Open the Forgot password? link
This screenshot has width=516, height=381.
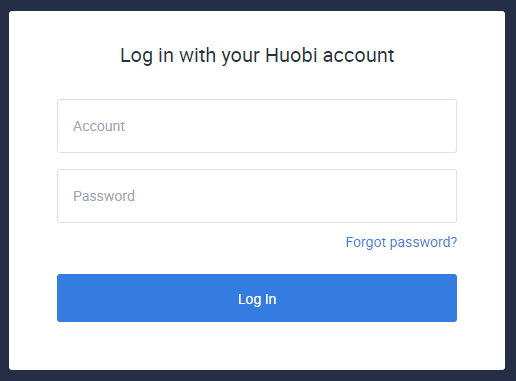[x=401, y=242]
